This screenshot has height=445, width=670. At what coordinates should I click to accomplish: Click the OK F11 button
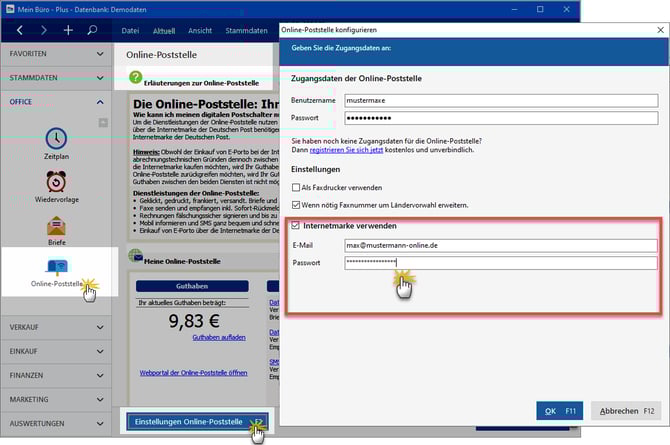pyautogui.click(x=560, y=411)
